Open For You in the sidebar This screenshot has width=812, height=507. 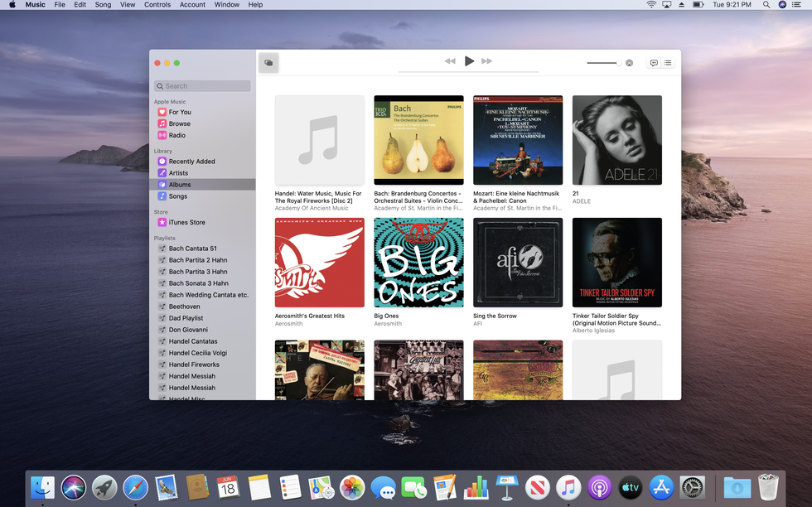(x=180, y=112)
